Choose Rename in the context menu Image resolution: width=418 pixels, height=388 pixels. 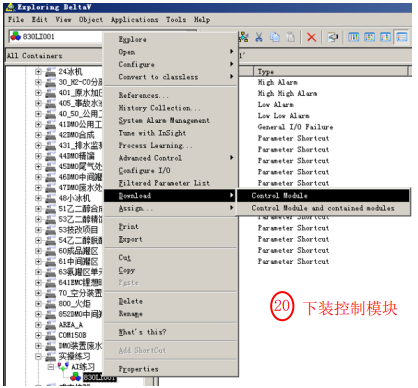(171, 314)
